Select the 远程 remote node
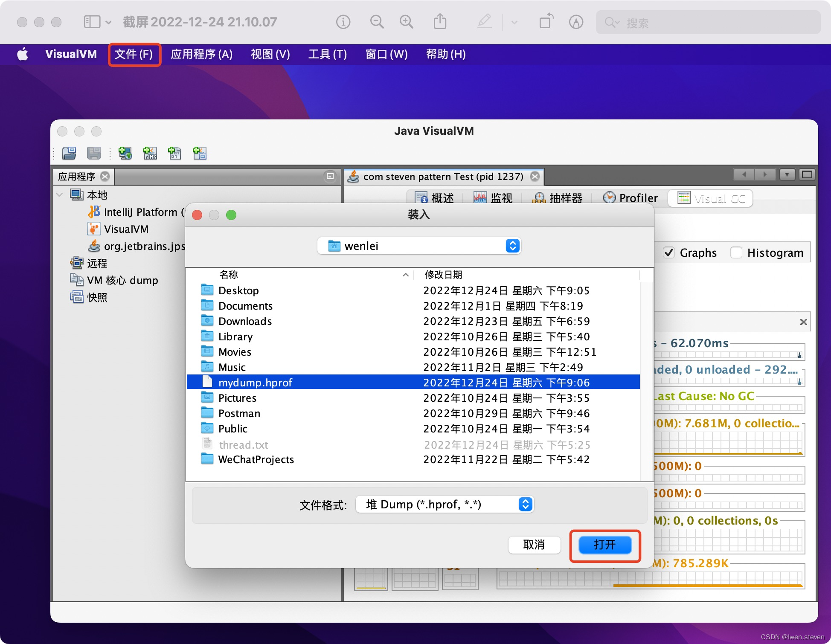 (x=89, y=263)
